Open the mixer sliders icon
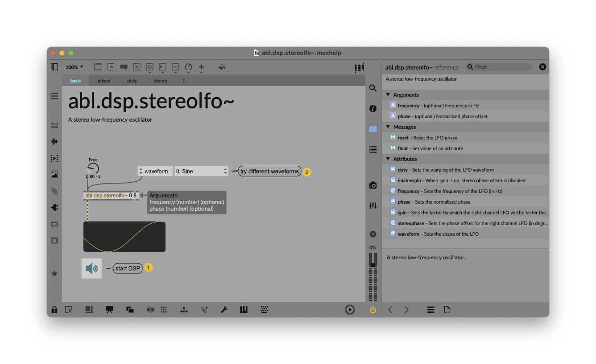This screenshot has height=364, width=596. 373,205
